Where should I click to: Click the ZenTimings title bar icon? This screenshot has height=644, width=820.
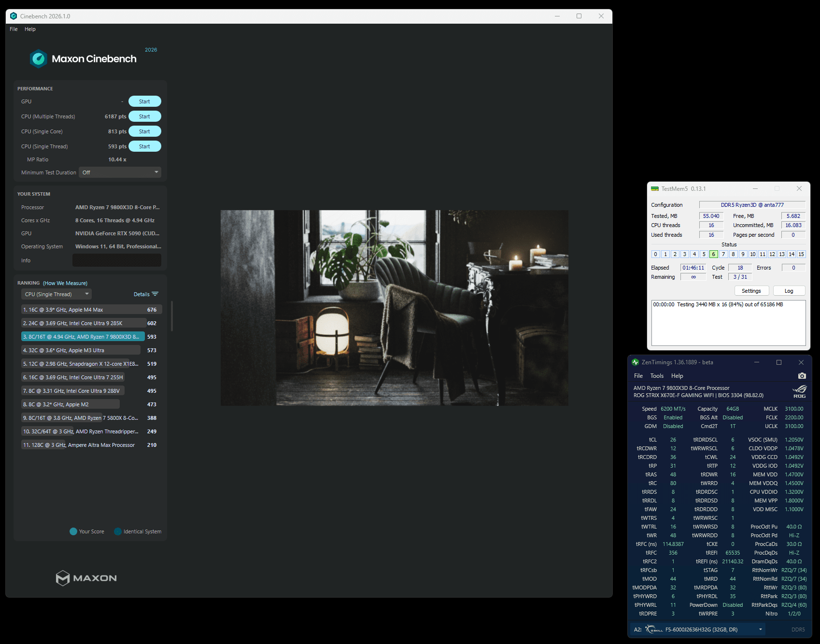click(x=636, y=362)
